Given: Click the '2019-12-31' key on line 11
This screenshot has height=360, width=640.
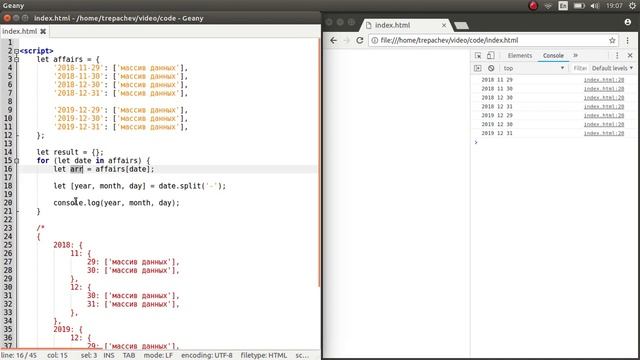Looking at the screenshot, I should click(78, 127).
